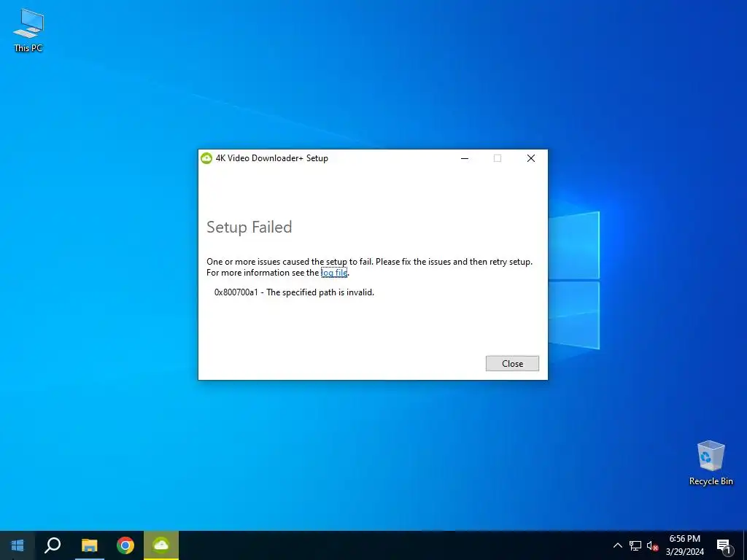Image resolution: width=747 pixels, height=560 pixels.
Task: Open the log file link
Action: 334,273
